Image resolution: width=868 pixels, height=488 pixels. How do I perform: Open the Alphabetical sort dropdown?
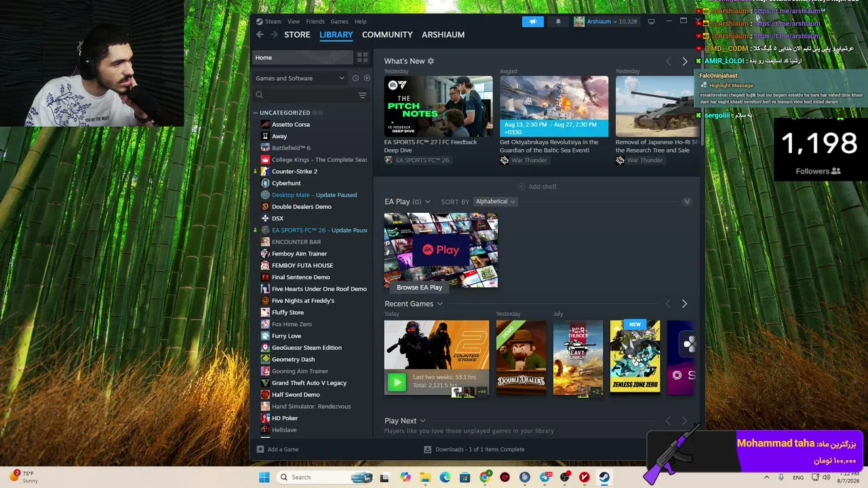495,201
